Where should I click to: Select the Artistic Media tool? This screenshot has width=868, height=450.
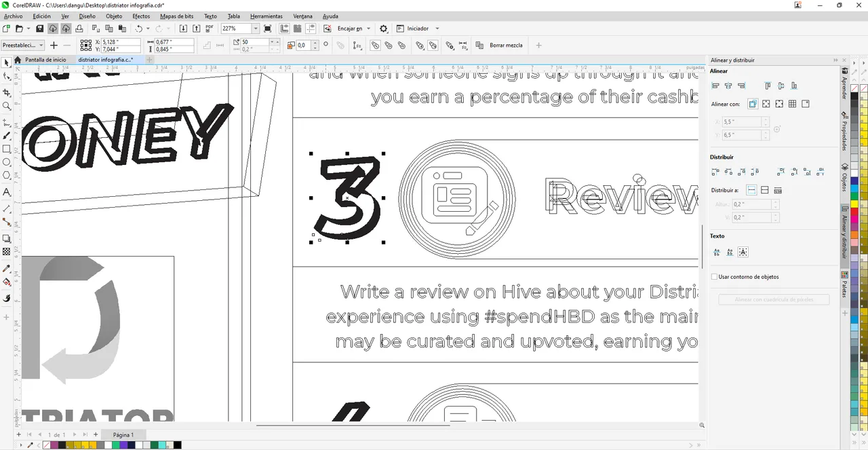pyautogui.click(x=7, y=136)
